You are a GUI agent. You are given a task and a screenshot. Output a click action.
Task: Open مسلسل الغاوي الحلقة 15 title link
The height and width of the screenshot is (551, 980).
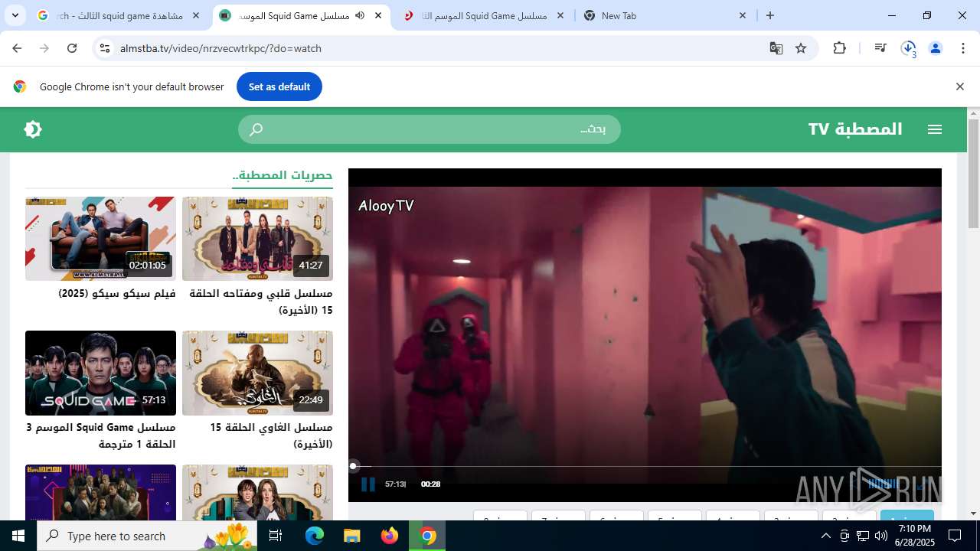click(x=271, y=435)
